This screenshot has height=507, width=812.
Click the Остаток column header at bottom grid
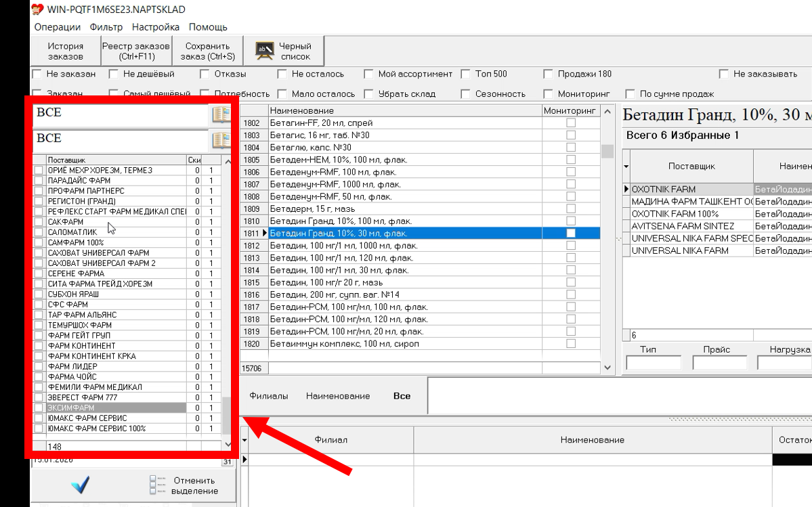tap(792, 440)
